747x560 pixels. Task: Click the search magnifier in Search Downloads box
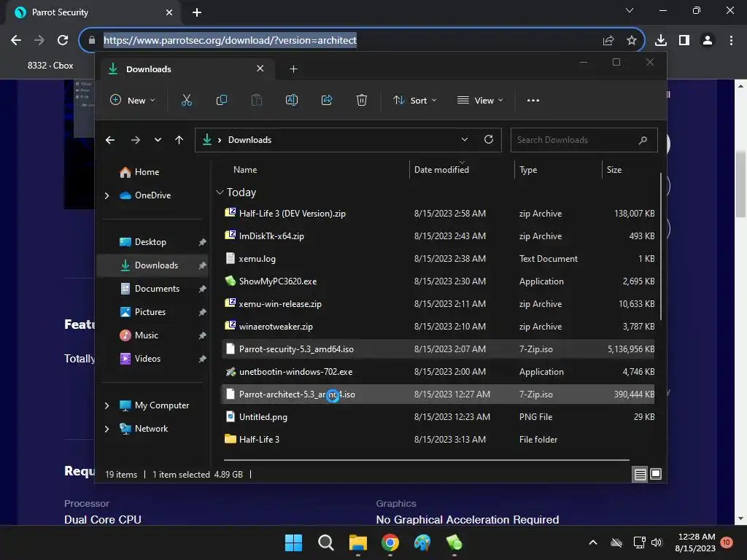643,140
